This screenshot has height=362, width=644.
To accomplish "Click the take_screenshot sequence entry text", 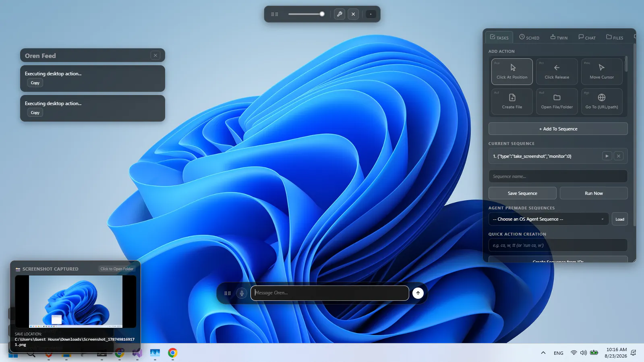I will [x=532, y=156].
